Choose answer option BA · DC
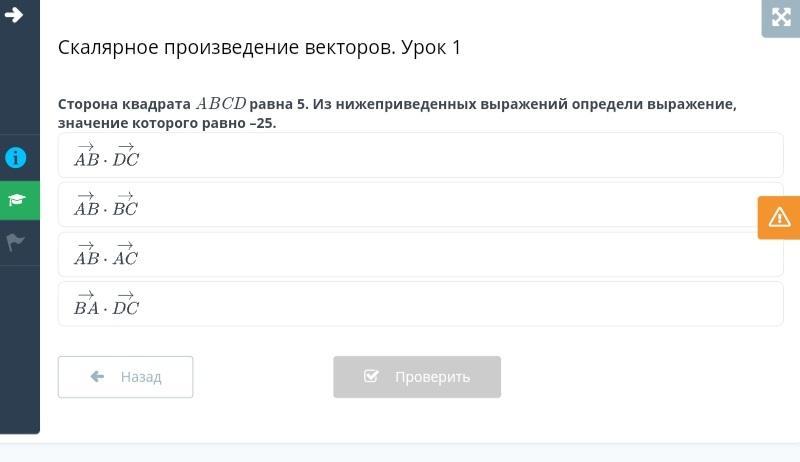 pyautogui.click(x=420, y=304)
